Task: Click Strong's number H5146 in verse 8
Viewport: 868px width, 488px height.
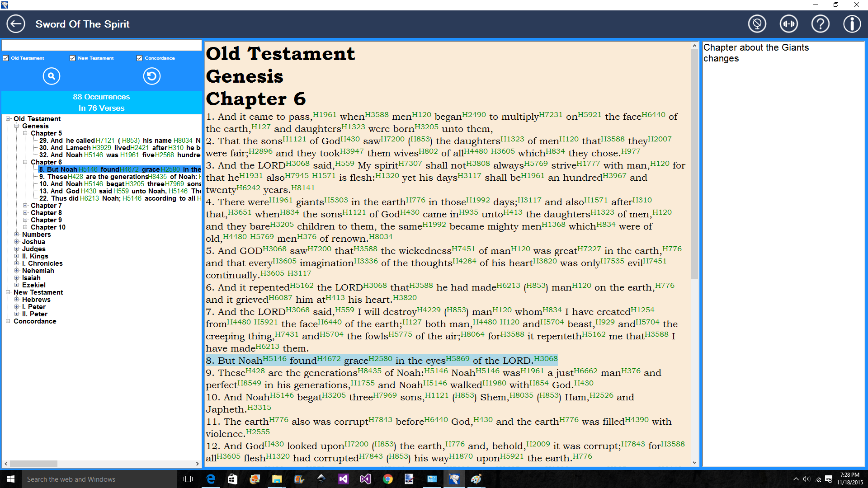Action: pos(274,359)
